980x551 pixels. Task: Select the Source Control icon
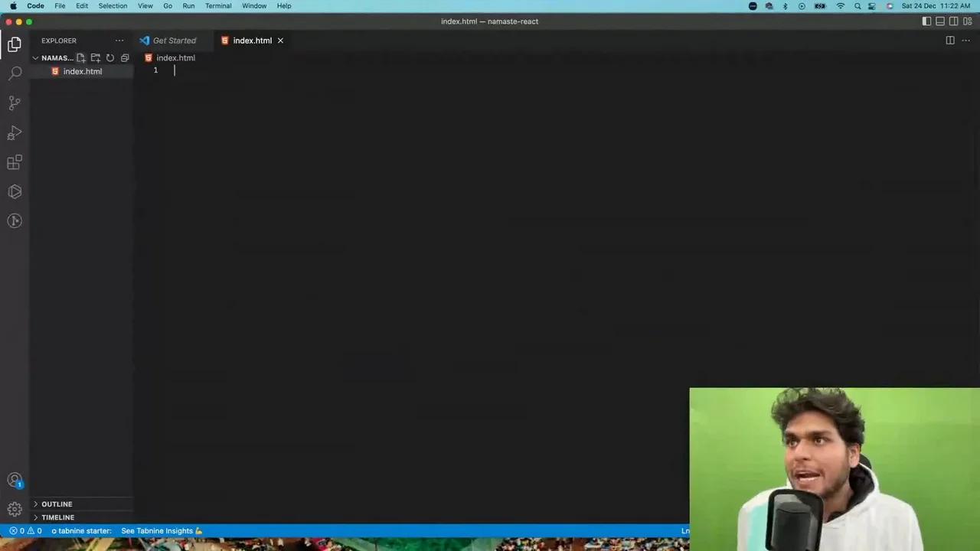[x=15, y=103]
